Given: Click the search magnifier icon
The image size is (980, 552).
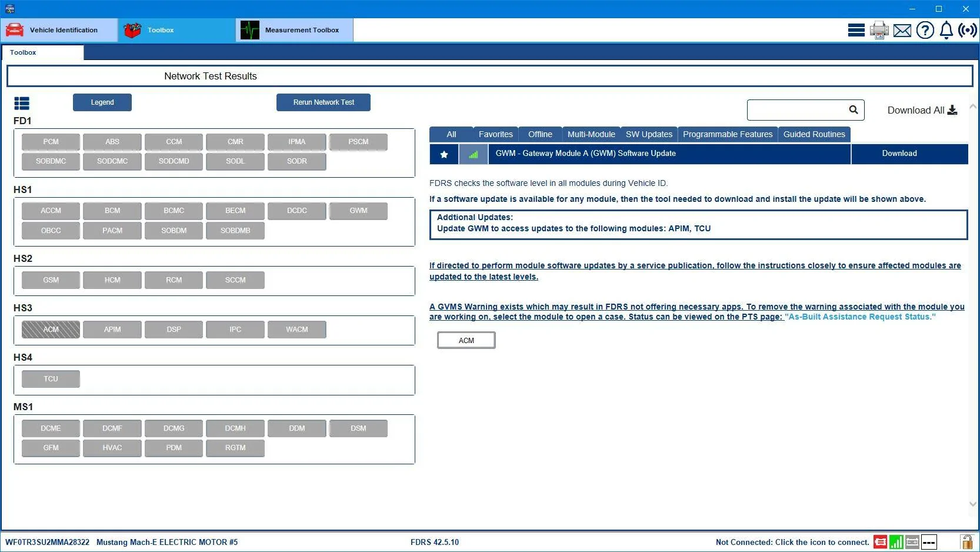Looking at the screenshot, I should [x=854, y=109].
